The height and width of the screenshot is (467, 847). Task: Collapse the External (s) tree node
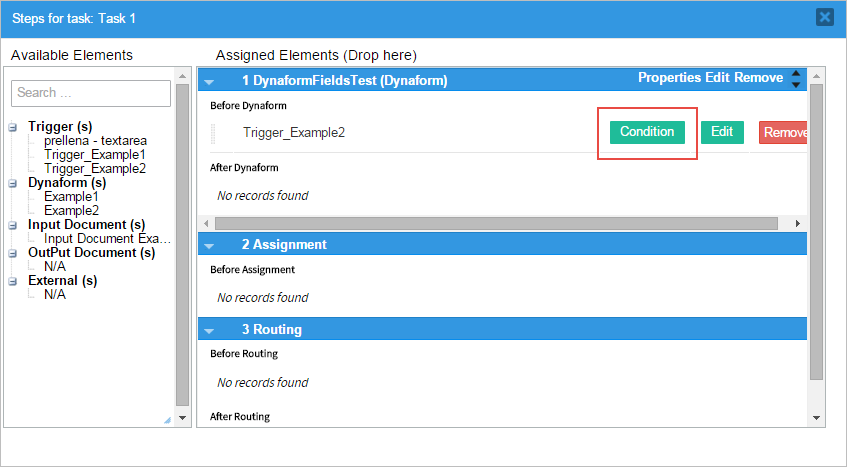point(13,281)
